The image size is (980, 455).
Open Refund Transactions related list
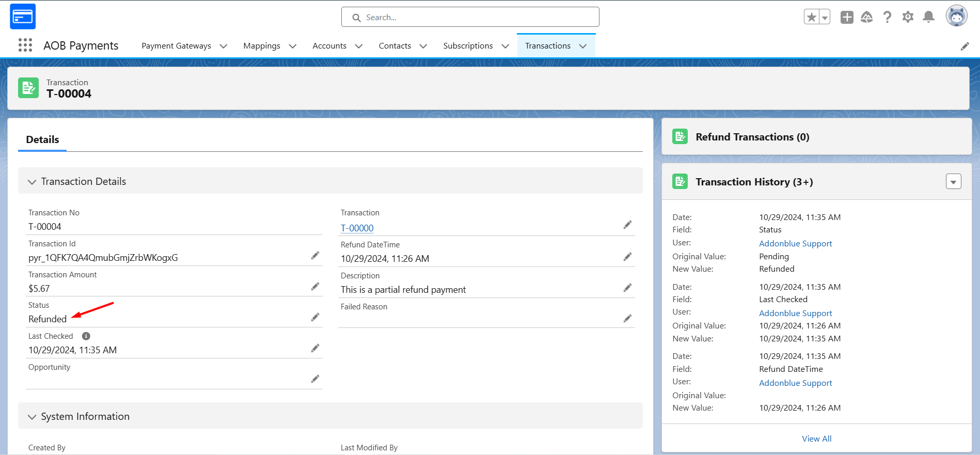[x=752, y=137]
